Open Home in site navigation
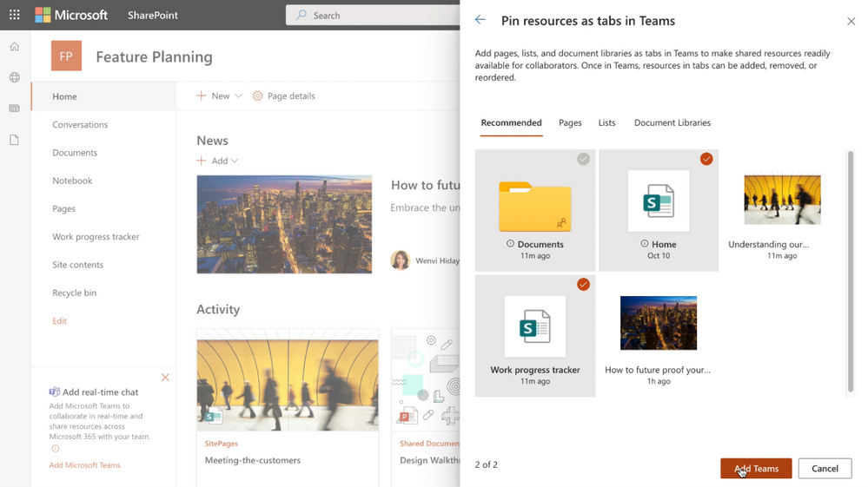The width and height of the screenshot is (868, 487). point(104,96)
